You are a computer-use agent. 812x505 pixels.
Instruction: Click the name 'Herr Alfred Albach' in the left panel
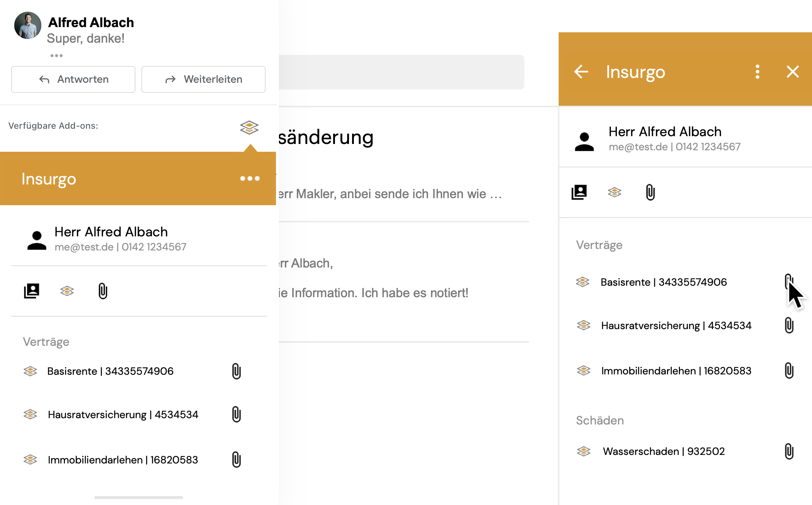tap(111, 232)
